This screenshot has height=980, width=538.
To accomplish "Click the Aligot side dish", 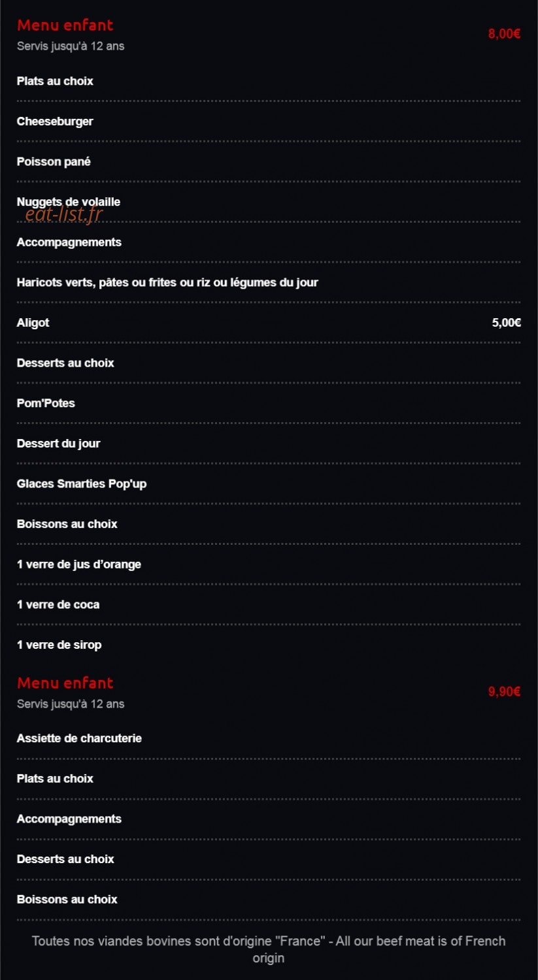I will pos(33,323).
